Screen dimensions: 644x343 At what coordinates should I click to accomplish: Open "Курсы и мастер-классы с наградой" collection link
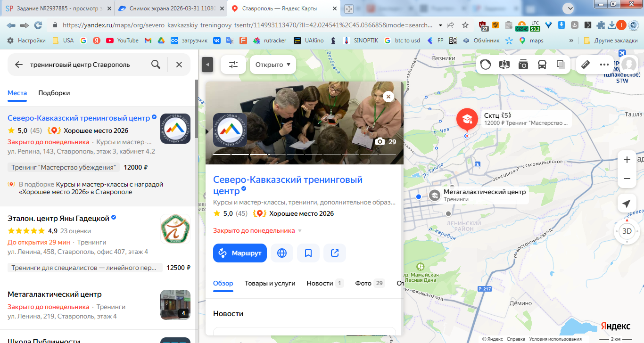click(x=91, y=188)
